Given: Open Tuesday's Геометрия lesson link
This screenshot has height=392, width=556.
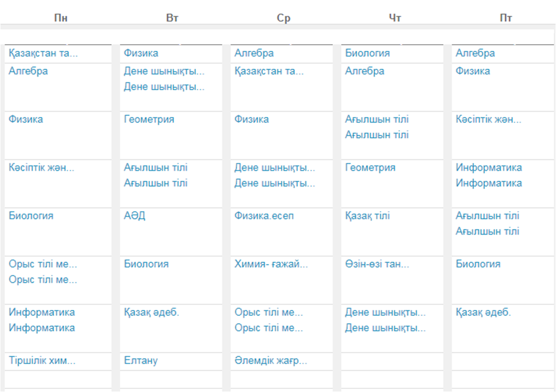Looking at the screenshot, I should (x=149, y=120).
